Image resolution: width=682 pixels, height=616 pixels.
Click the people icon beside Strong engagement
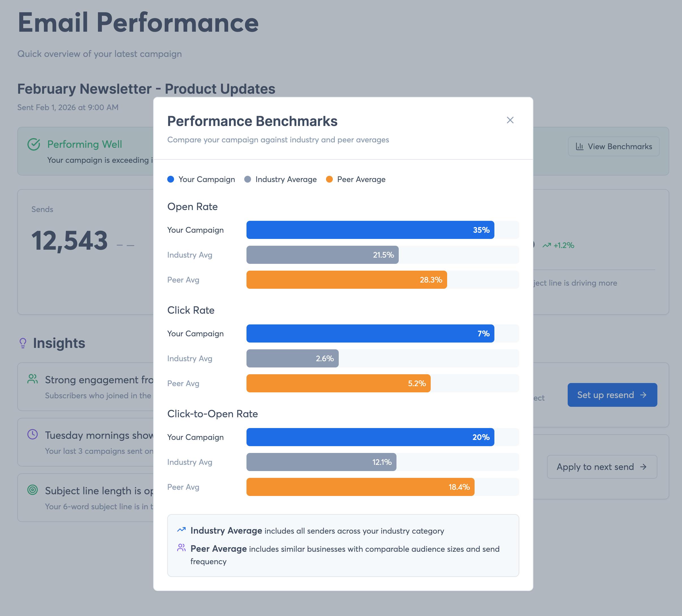(33, 379)
